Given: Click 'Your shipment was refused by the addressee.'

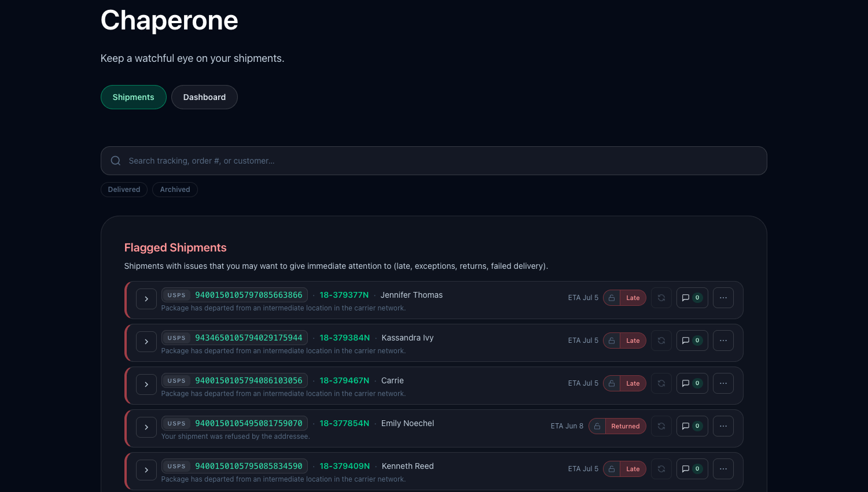Looking at the screenshot, I should pos(236,436).
